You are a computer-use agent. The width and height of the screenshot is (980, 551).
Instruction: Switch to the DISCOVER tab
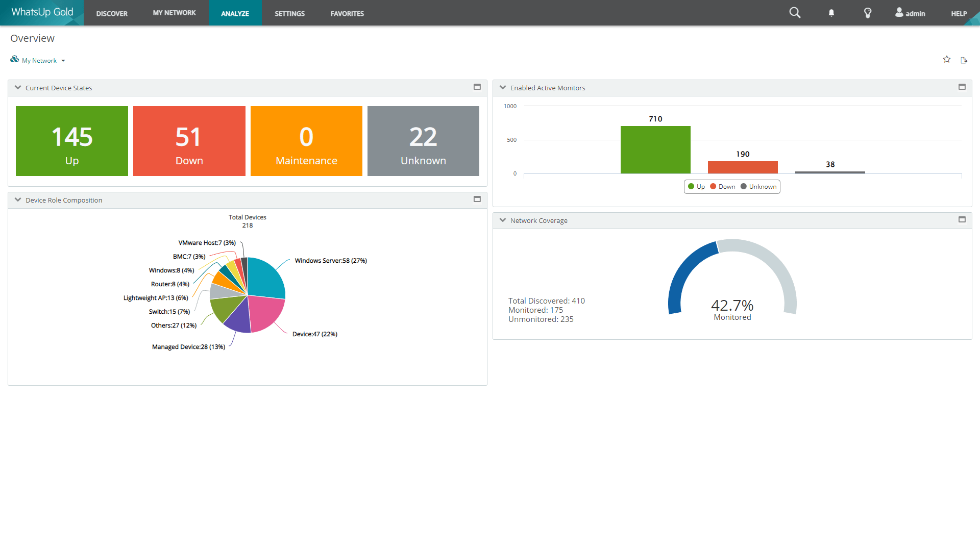click(x=112, y=13)
